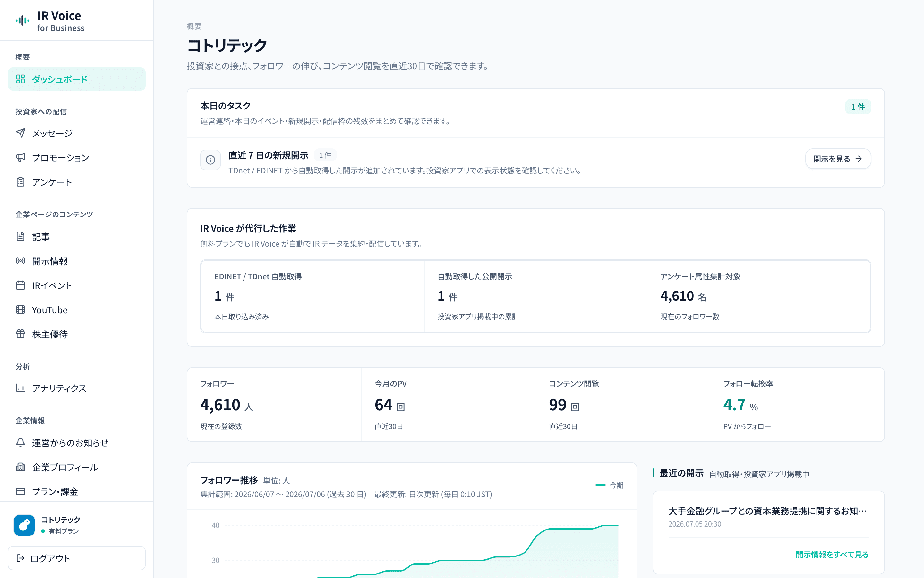Select 開示情報 in the sidebar
This screenshot has height=578, width=924.
point(77,261)
